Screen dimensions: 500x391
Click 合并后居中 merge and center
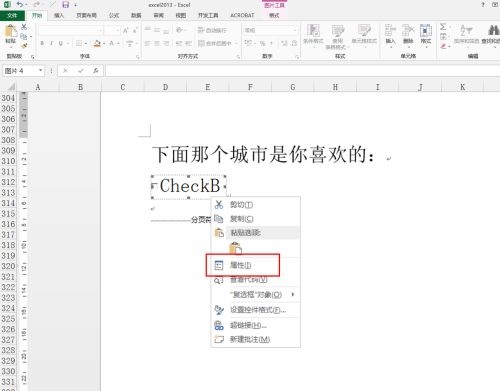point(215,43)
